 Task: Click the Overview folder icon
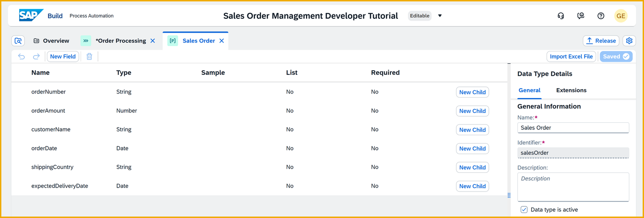coord(36,41)
